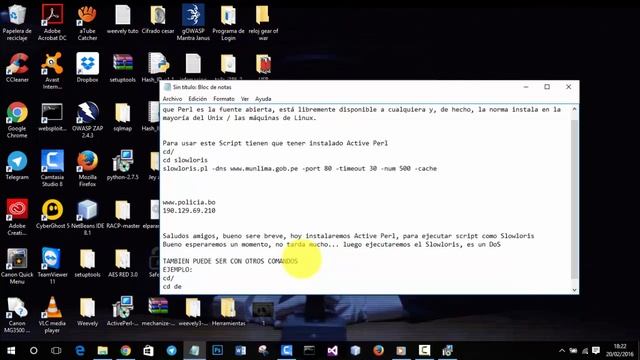Select the gOWASP Mantra Janus icon
Image resolution: width=640 pixels, height=360 pixels.
(x=193, y=22)
